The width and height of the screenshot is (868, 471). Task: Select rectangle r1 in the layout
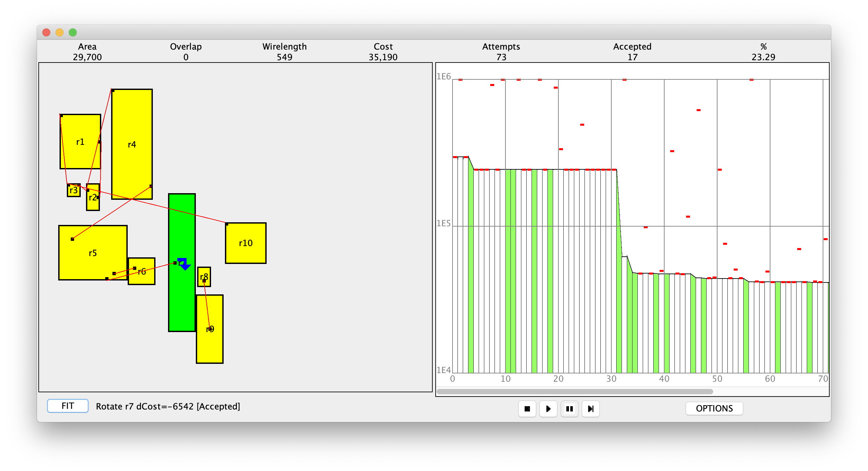(80, 142)
